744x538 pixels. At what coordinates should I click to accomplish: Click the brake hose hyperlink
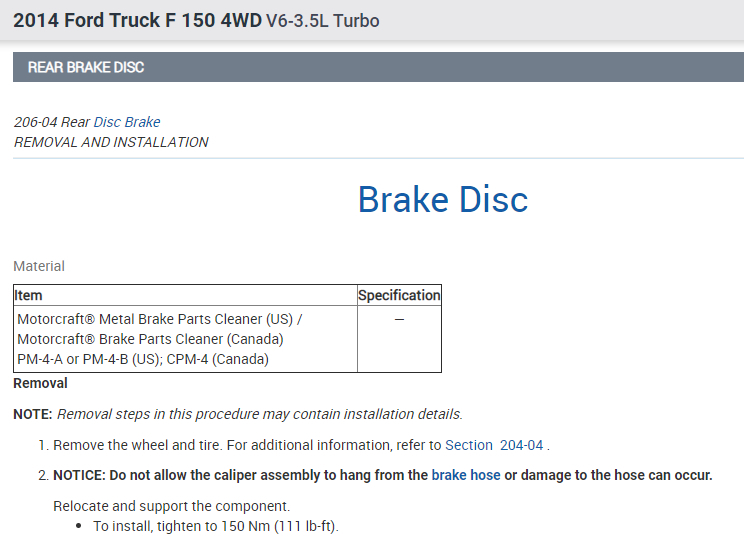click(x=465, y=475)
